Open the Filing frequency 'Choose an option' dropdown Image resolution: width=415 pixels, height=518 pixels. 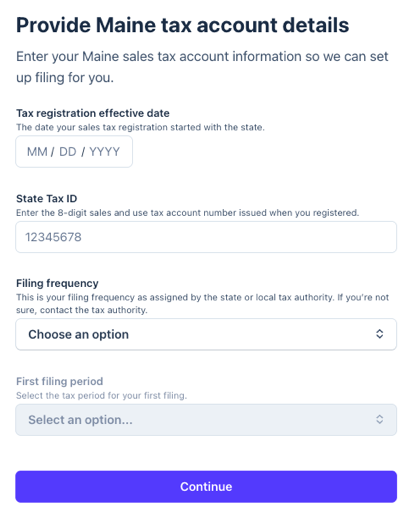pos(206,334)
